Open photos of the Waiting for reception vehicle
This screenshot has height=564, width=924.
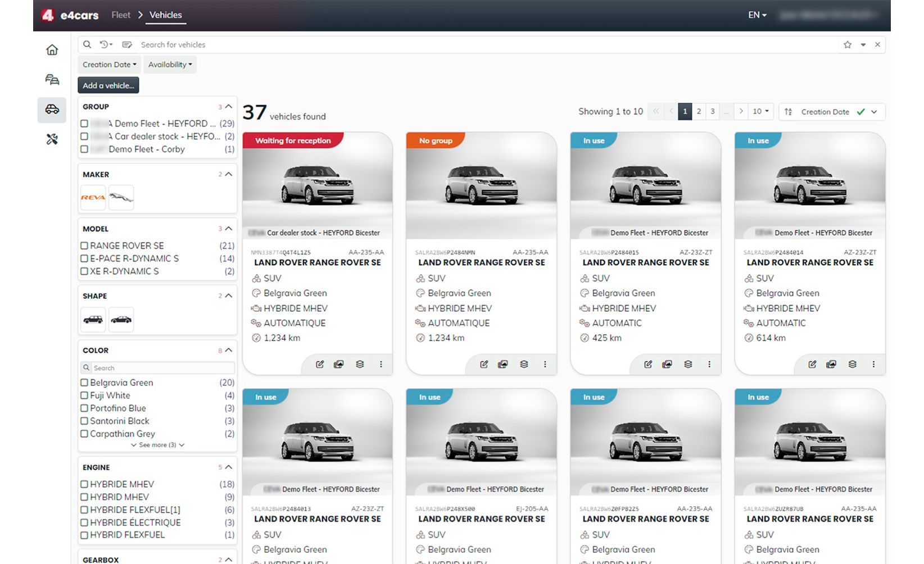(338, 364)
